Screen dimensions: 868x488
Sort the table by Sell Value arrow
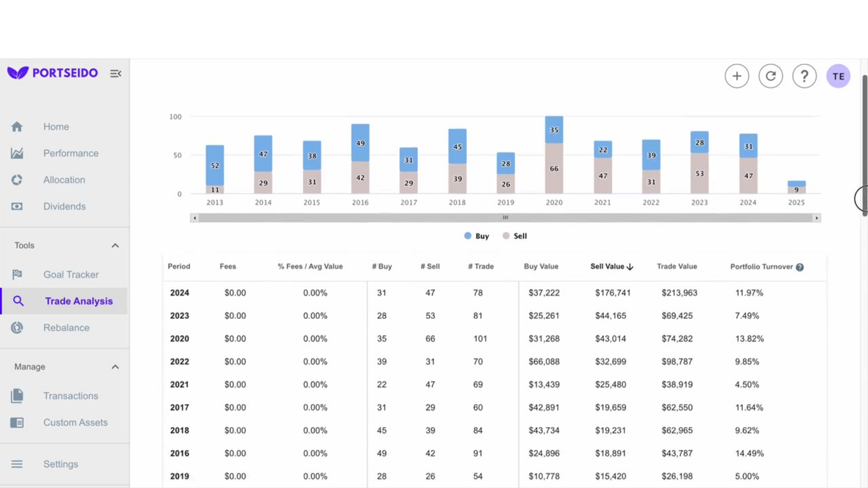tap(630, 267)
